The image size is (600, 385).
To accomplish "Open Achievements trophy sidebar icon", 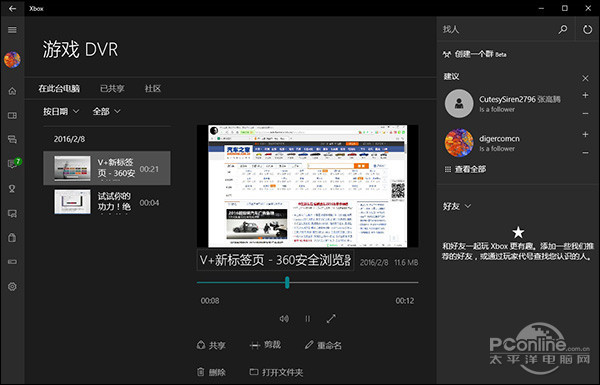I will [12, 189].
